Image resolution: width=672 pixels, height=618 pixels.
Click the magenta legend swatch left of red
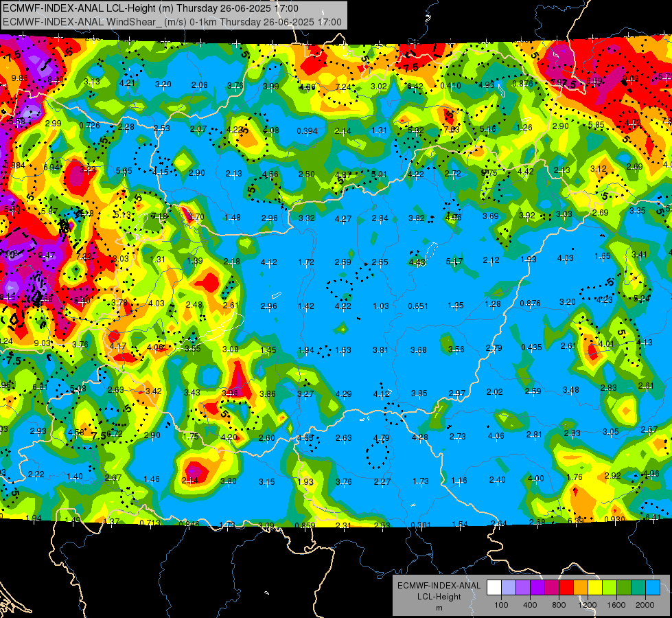click(x=552, y=588)
